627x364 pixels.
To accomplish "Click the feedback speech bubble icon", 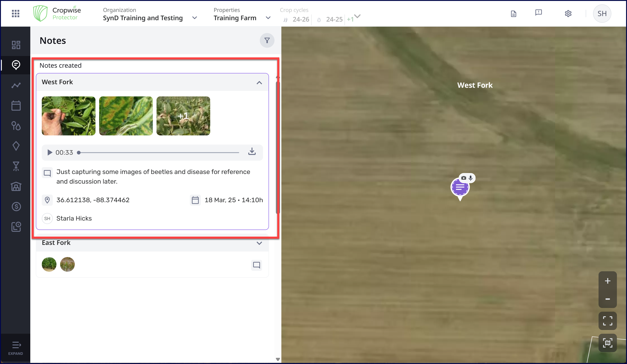I will (x=538, y=13).
